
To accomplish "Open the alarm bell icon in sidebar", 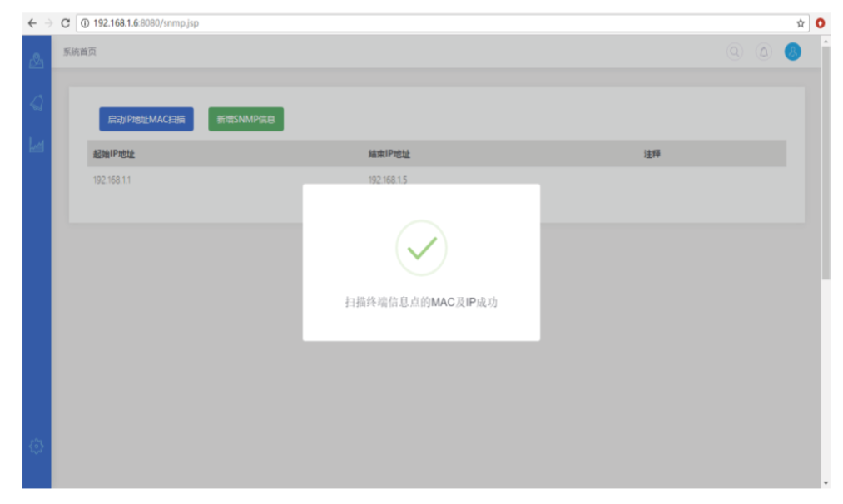I will coord(36,103).
